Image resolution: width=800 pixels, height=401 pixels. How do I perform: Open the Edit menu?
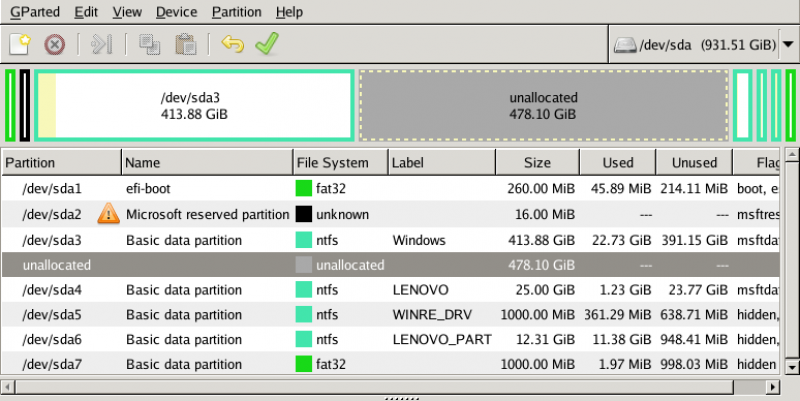pos(86,12)
